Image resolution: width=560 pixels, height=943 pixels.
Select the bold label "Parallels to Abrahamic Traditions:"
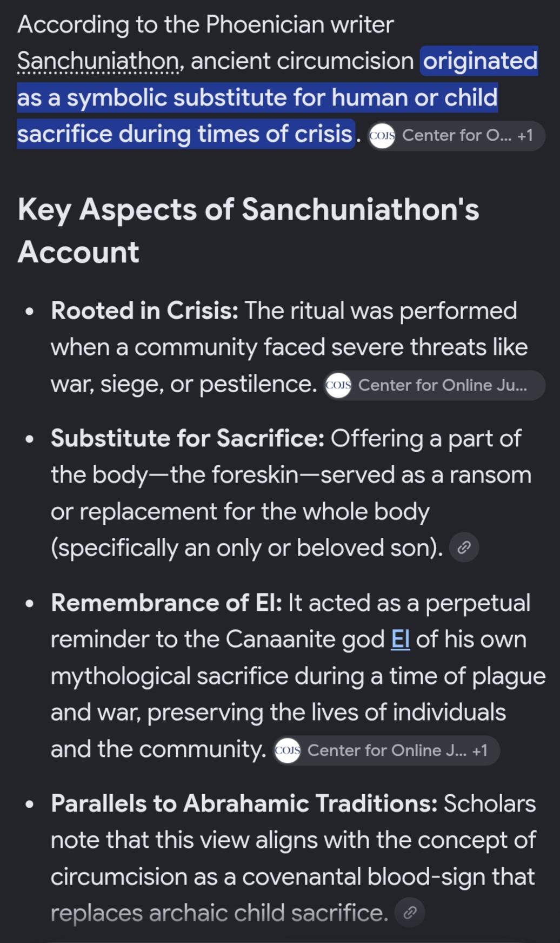tap(244, 803)
